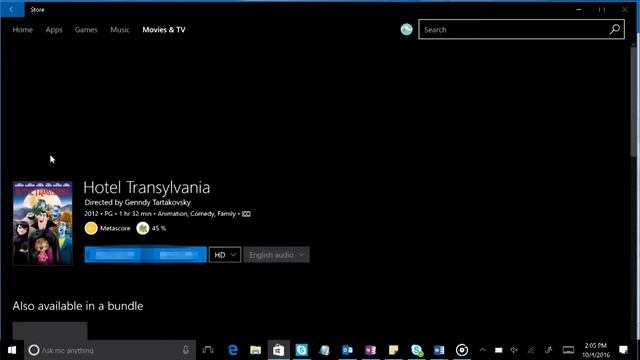640x360 pixels.
Task: Click the yellow Metascore icon
Action: point(91,228)
